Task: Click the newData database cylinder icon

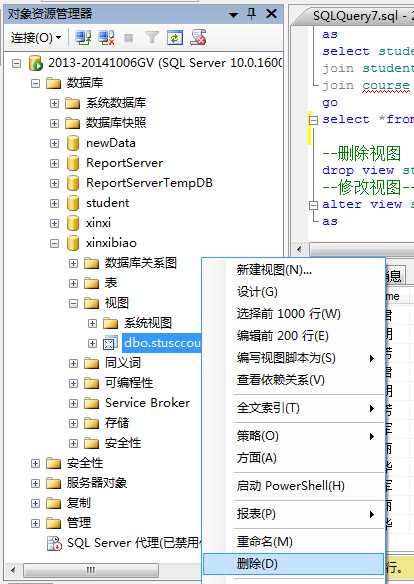Action: 73,143
